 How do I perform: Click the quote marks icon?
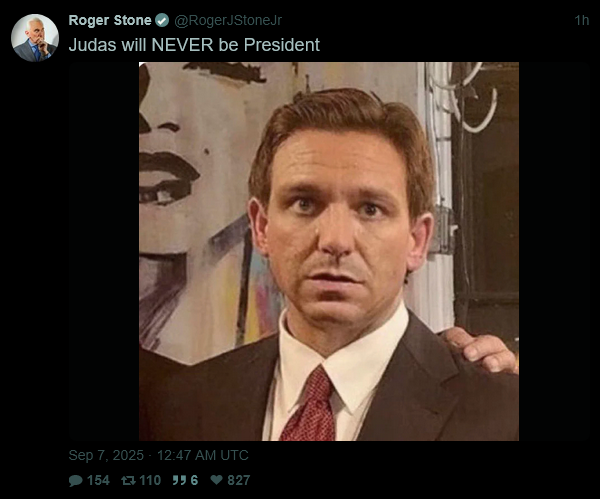pos(179,480)
